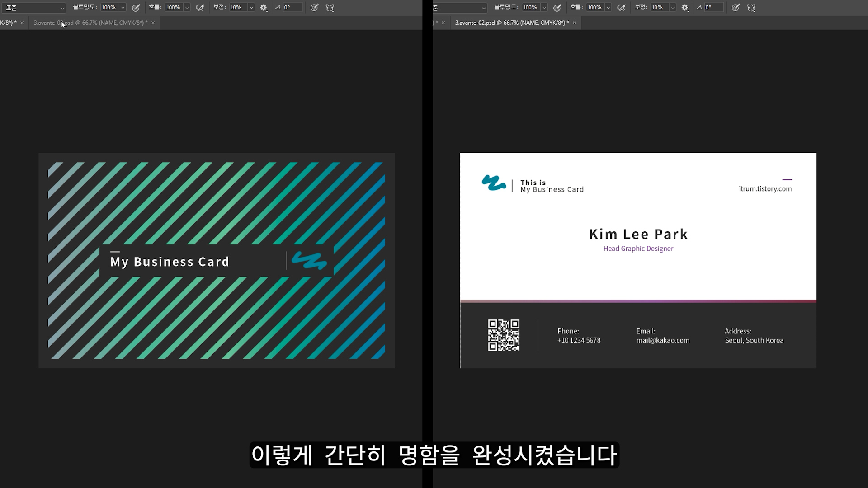Expand opacity 100% dropdown in left window

[123, 8]
